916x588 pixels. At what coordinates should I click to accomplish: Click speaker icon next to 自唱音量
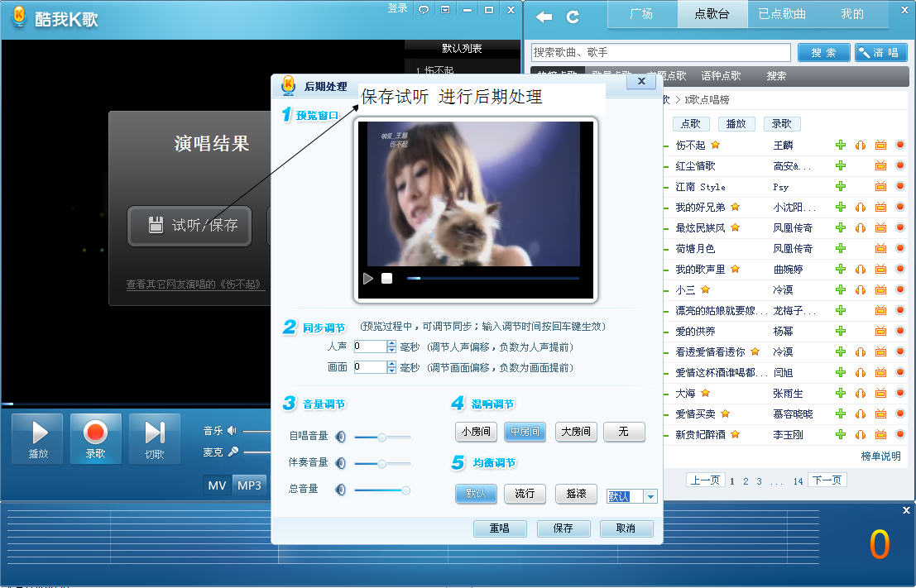(x=341, y=436)
